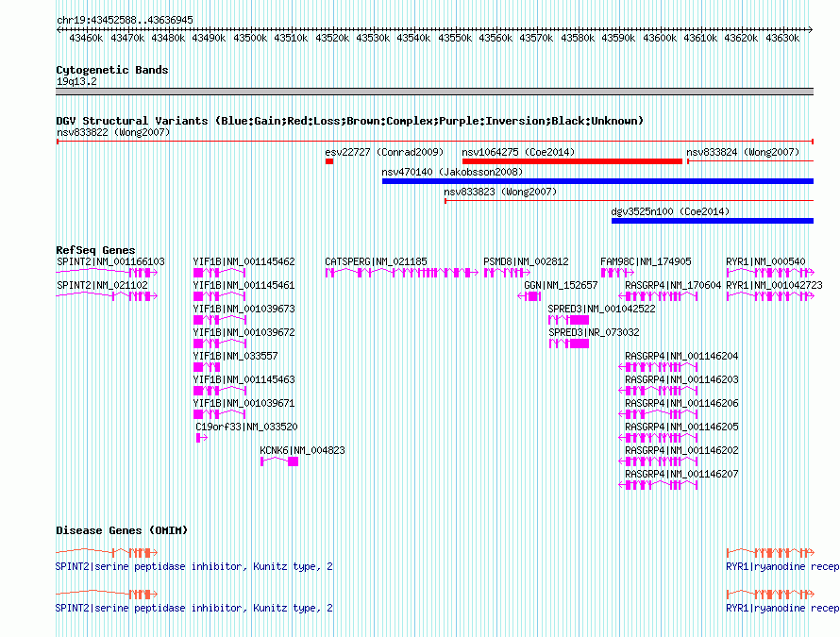Click the YIF1B|NM_033557 transcript glyph
The width and height of the screenshot is (840, 637).
[x=207, y=367]
